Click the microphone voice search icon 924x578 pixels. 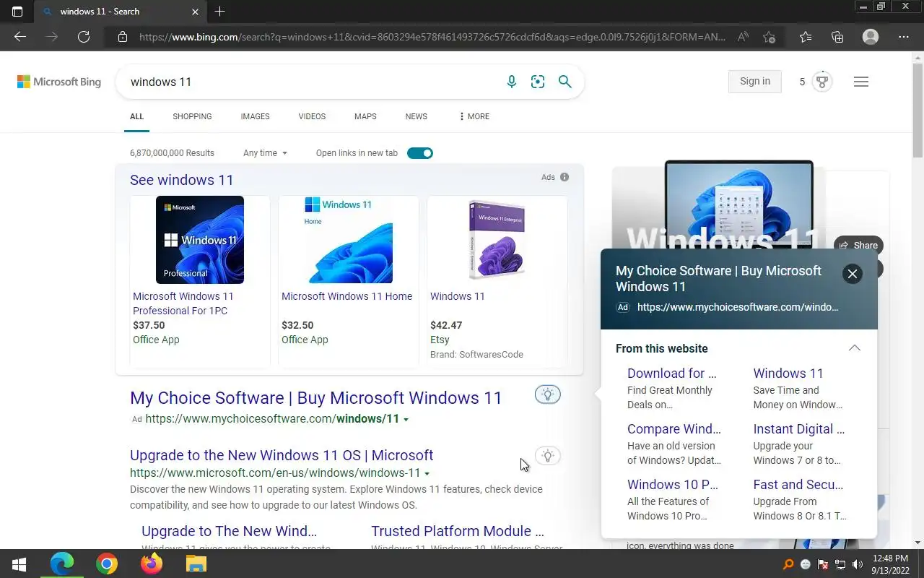point(512,82)
